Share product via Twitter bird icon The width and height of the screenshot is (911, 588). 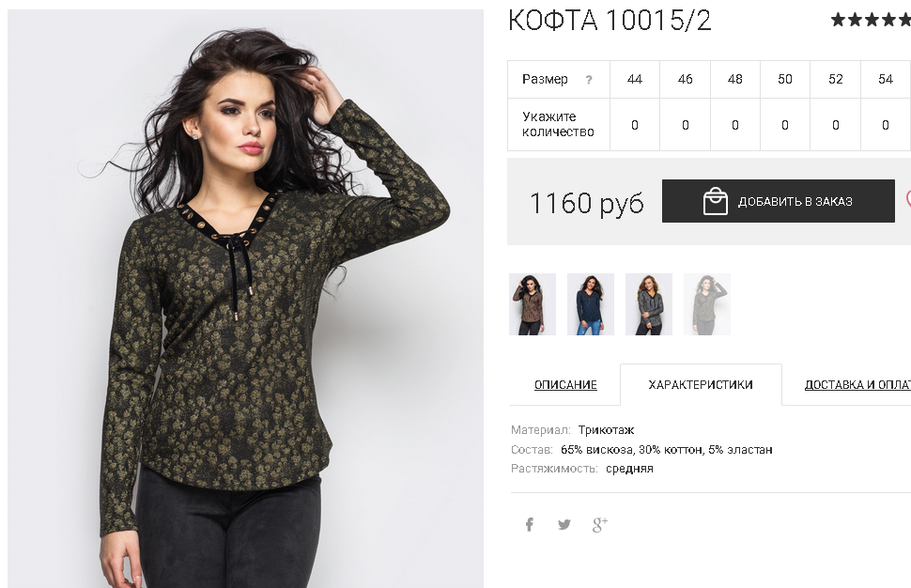564,525
